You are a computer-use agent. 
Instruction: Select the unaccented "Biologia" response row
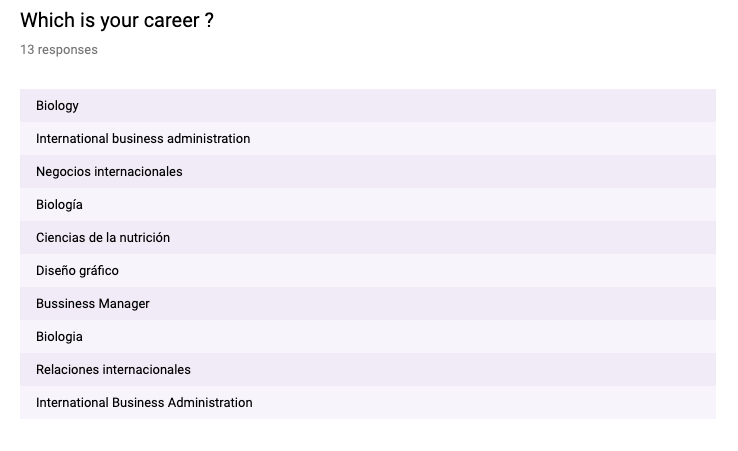59,337
